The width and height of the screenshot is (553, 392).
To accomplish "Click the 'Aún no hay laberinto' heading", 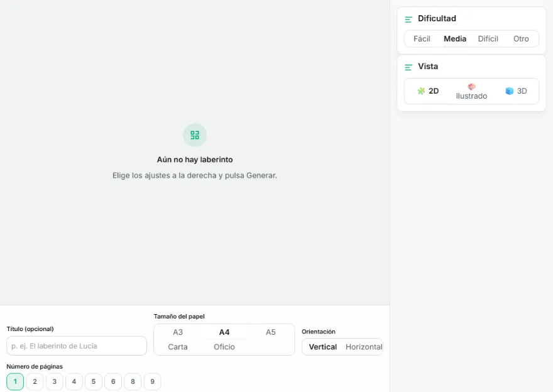I will pos(195,160).
